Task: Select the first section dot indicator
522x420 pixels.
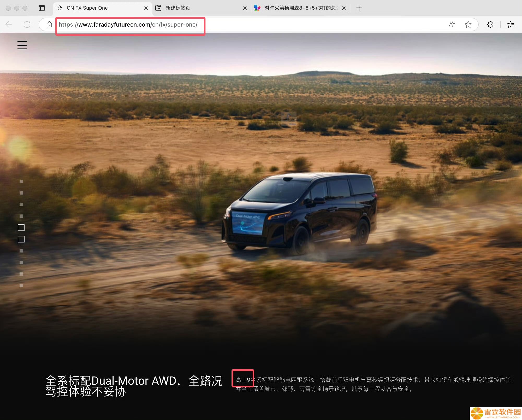Action: pyautogui.click(x=21, y=181)
